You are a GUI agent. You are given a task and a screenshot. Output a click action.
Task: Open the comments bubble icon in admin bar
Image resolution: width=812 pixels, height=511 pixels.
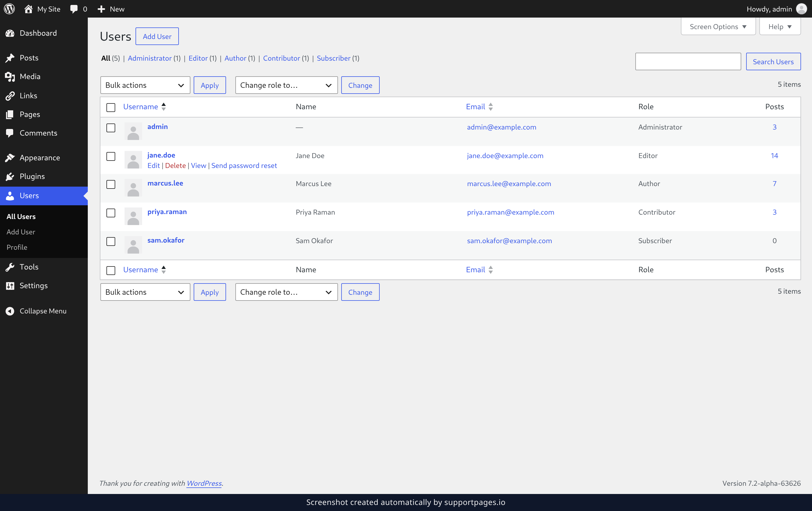[x=74, y=9]
